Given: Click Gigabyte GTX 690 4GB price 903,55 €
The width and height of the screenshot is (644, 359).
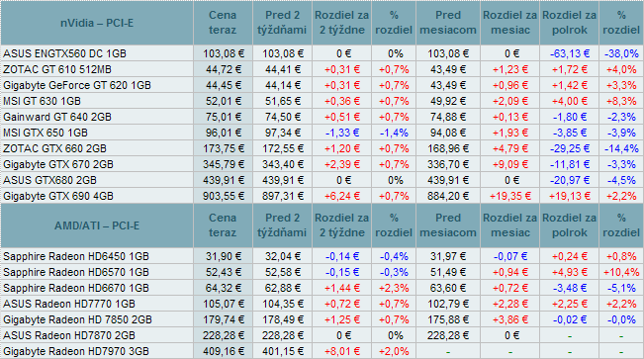Looking at the screenshot, I should 223,196.
